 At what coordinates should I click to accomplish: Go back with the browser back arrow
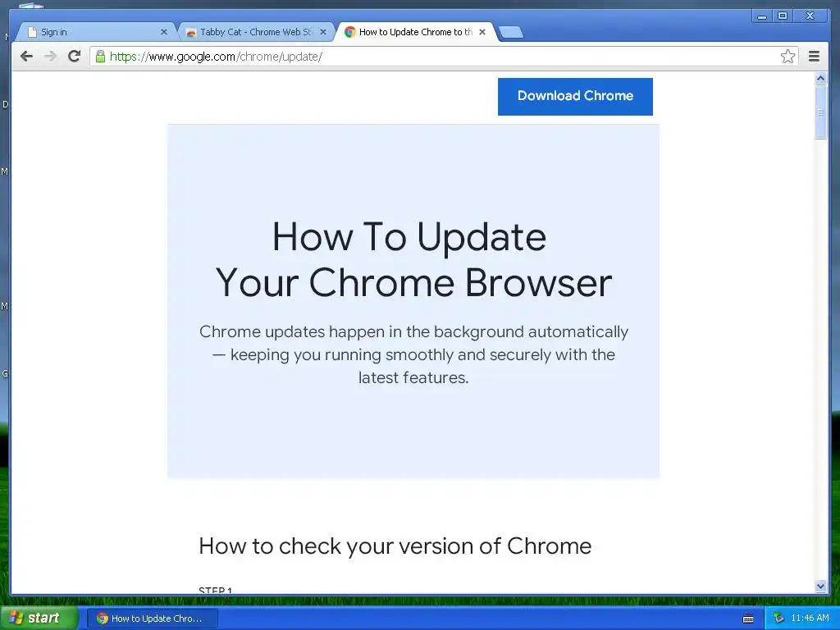[26, 57]
